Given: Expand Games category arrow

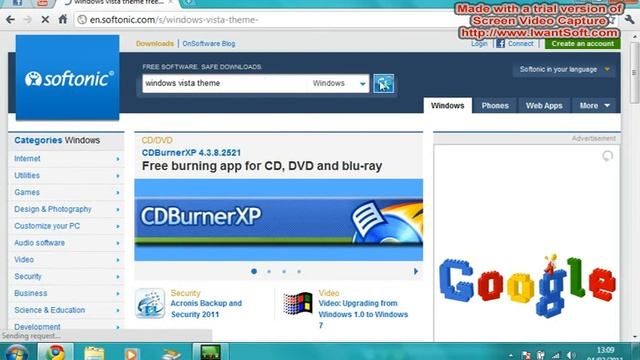Looking at the screenshot, I should coord(118,193).
